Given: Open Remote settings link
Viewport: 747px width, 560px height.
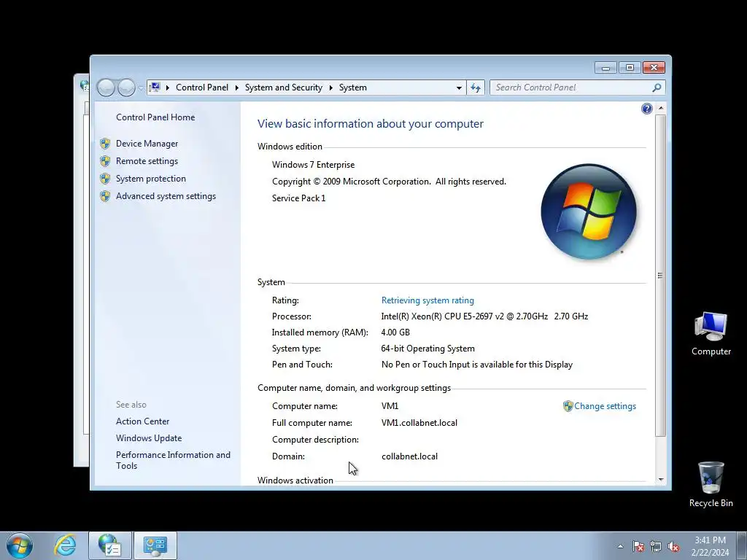Looking at the screenshot, I should 147,161.
